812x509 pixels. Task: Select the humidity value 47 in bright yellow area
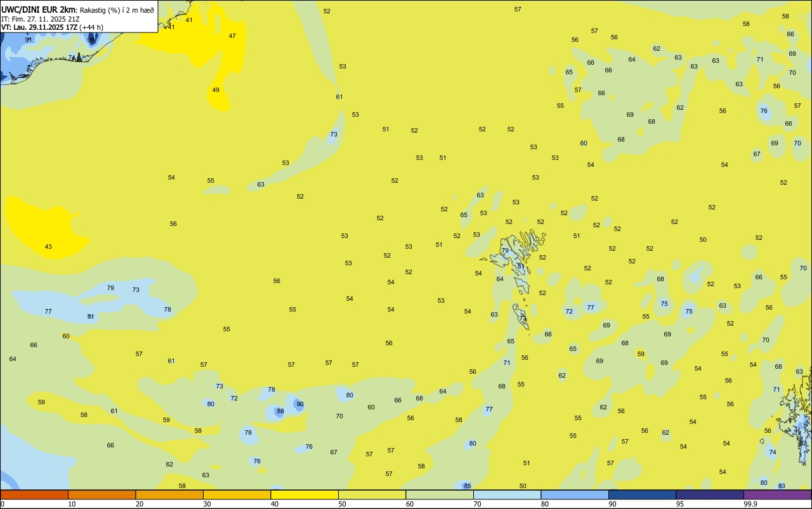click(232, 36)
